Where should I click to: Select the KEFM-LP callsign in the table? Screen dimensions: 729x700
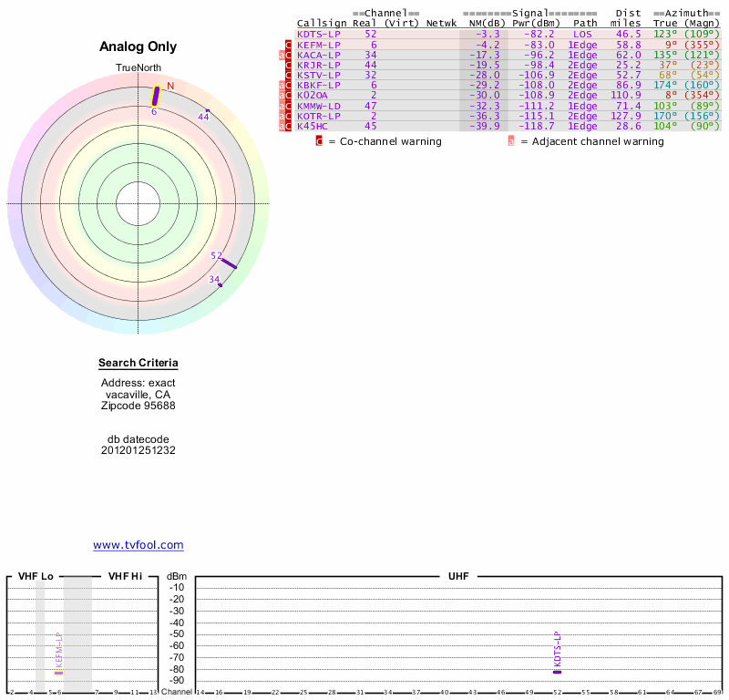coord(318,44)
